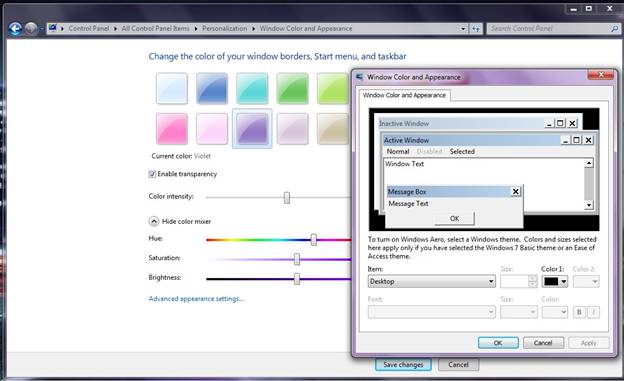
Task: Click preview scrollbar up arrow
Action: pyautogui.click(x=589, y=163)
